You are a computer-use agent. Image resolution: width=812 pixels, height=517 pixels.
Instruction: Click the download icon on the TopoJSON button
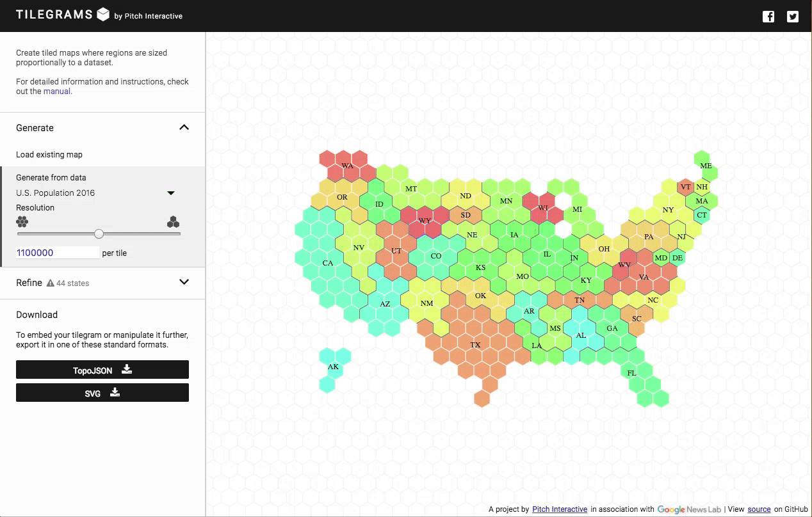coord(127,369)
